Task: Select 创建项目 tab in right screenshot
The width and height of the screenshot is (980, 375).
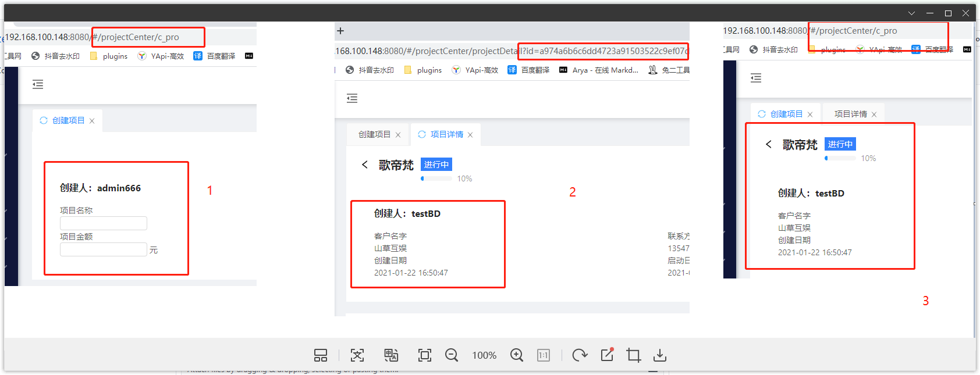Action: coord(786,114)
